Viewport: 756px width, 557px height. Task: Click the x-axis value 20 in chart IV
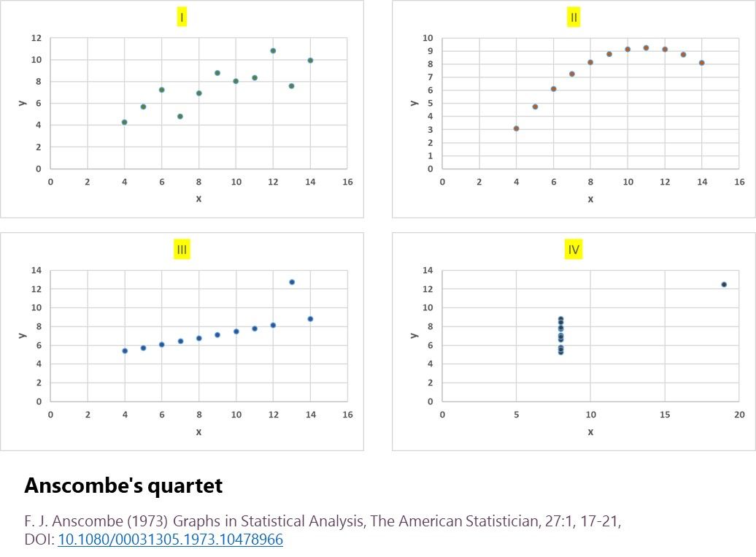(739, 415)
